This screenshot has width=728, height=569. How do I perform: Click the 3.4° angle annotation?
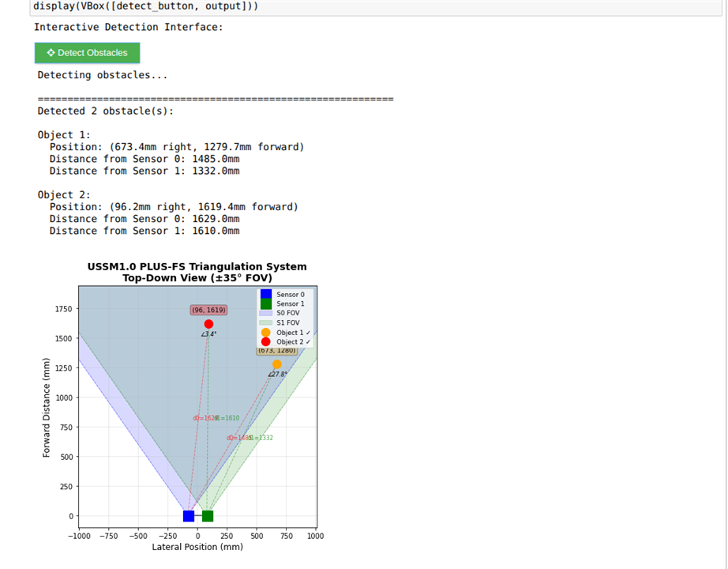pyautogui.click(x=208, y=334)
